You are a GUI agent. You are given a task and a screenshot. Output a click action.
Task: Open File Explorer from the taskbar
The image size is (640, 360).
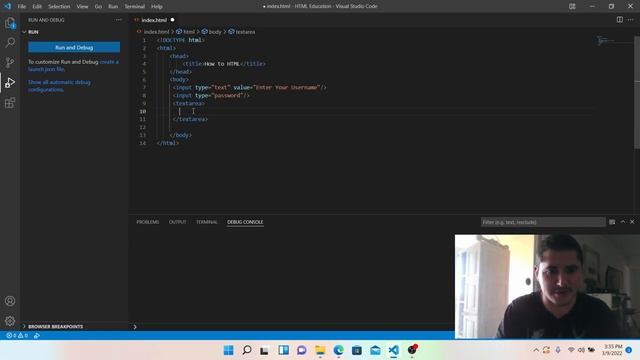[320, 350]
